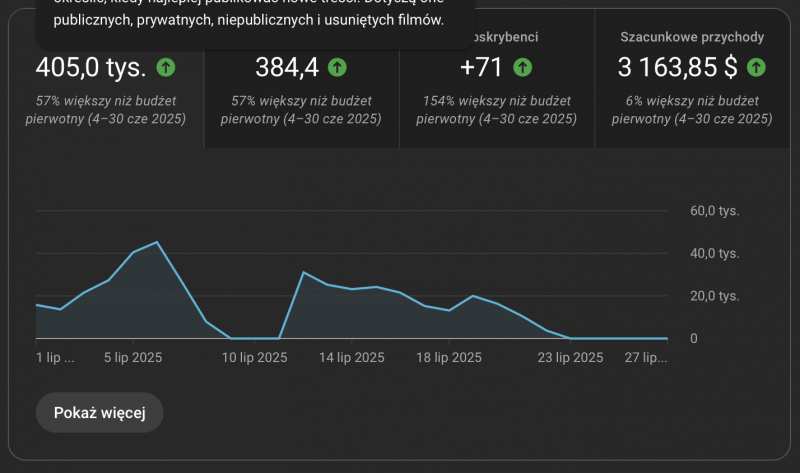The height and width of the screenshot is (473, 800).
Task: Click the 6% większy comparison text
Action: click(x=692, y=109)
